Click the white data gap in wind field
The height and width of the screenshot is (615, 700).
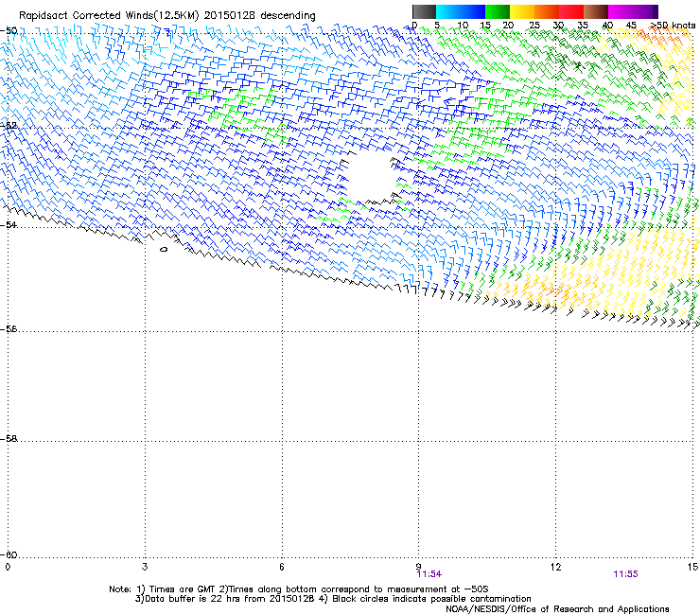pos(371,177)
